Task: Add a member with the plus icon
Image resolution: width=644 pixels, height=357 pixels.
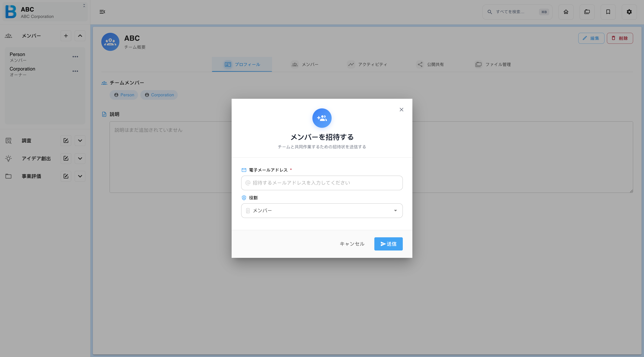Action: 66,36
